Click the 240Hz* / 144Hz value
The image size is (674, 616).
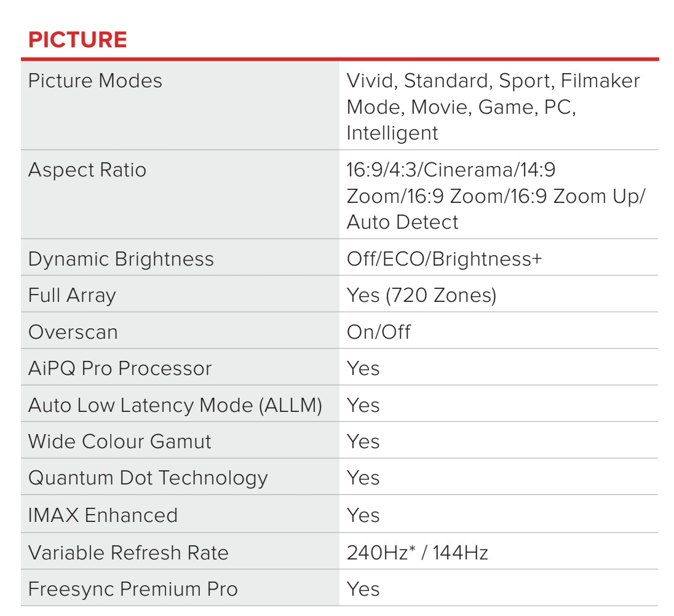point(417,553)
